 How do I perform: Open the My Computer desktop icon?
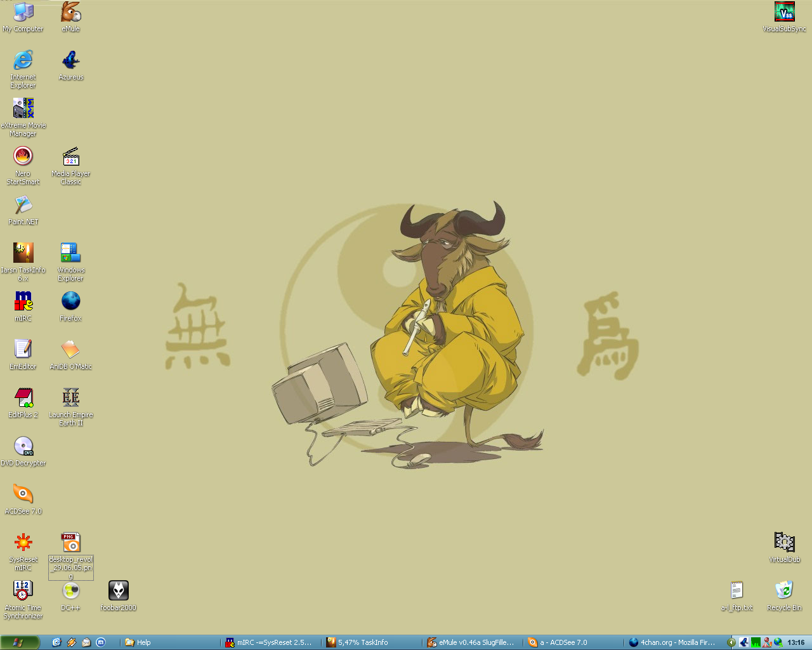[x=23, y=17]
